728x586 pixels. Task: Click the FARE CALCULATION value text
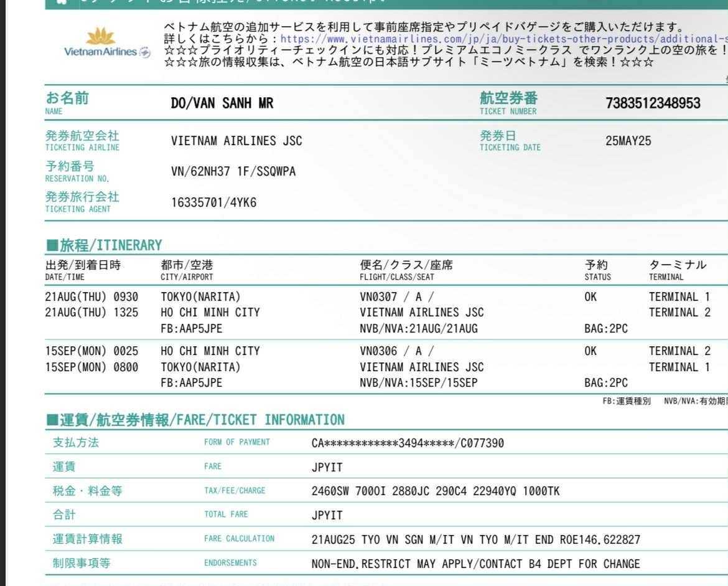tap(475, 539)
